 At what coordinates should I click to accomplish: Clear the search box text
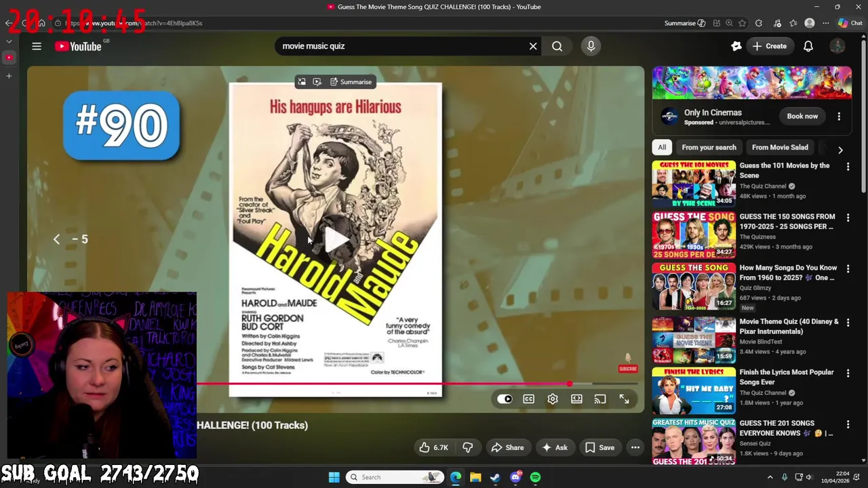(533, 46)
